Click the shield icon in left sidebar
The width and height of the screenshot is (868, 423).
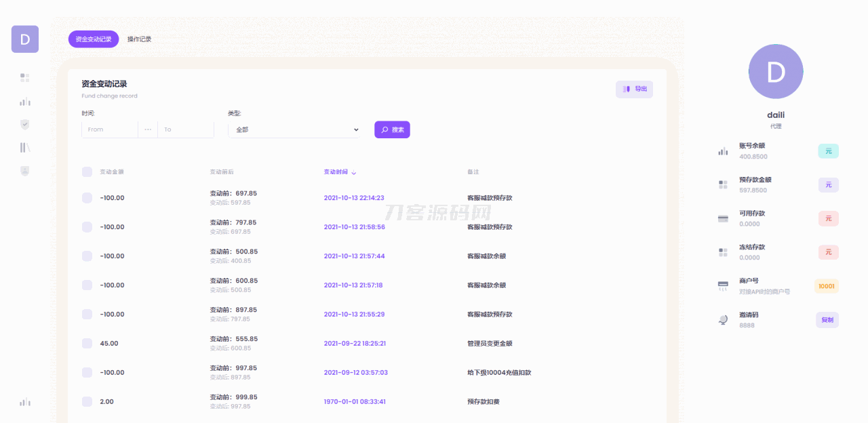(25, 125)
